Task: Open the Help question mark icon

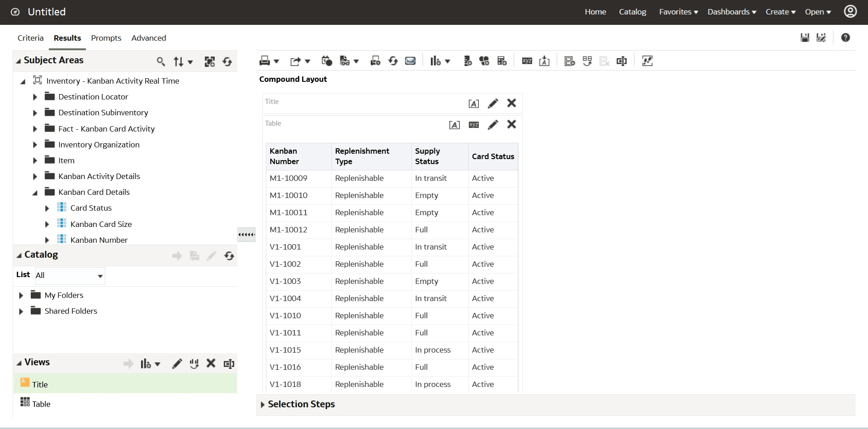Action: pos(845,38)
